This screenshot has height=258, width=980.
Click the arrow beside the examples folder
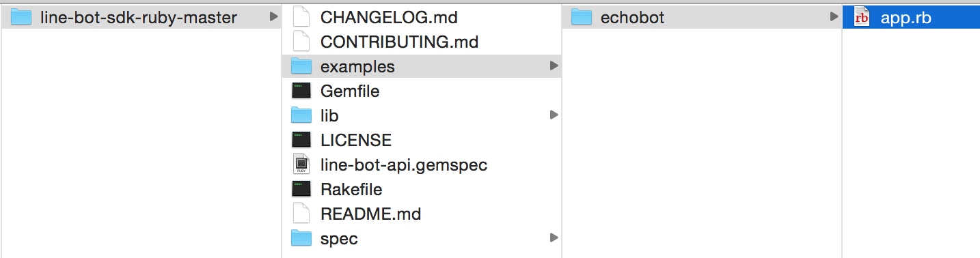pos(554,66)
